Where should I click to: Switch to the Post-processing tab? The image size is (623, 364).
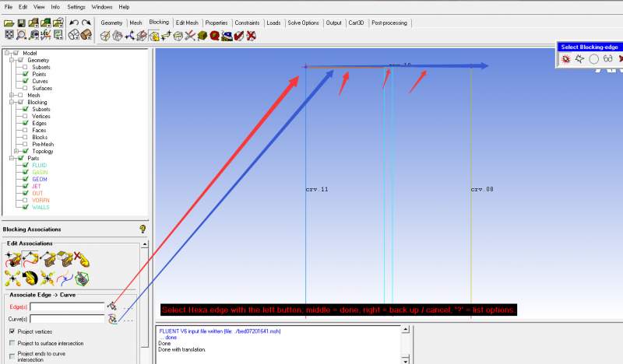tap(389, 23)
